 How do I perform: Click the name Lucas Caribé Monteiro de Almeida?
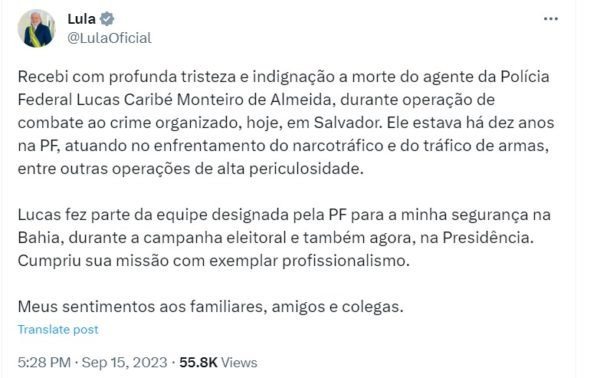click(204, 99)
